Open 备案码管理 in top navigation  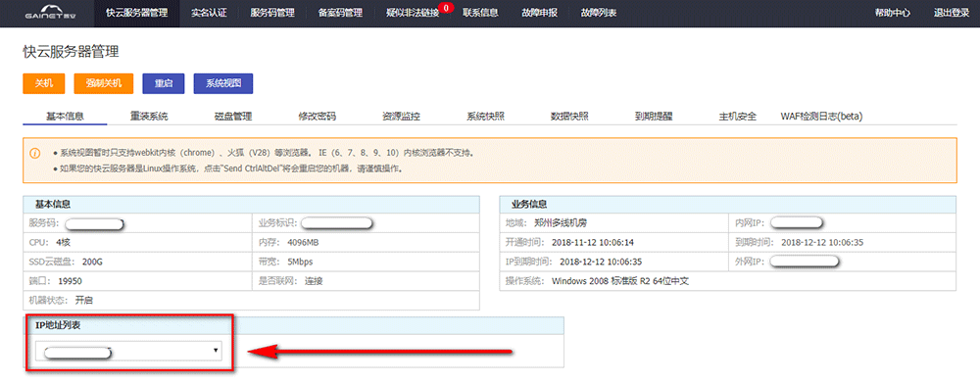click(x=340, y=13)
